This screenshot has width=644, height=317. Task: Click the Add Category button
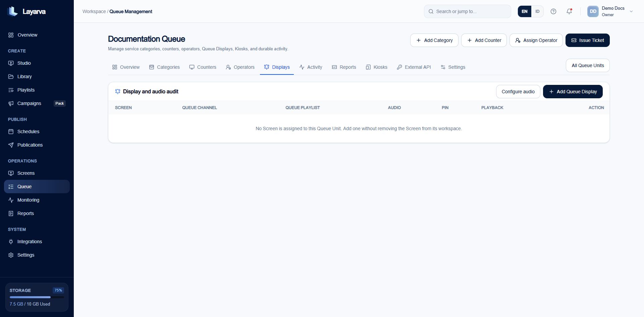pos(434,40)
